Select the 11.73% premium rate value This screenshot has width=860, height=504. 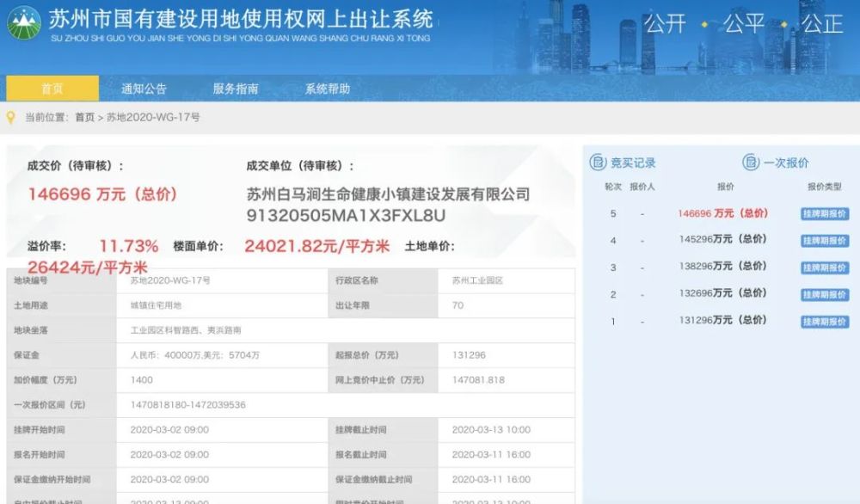(x=129, y=246)
